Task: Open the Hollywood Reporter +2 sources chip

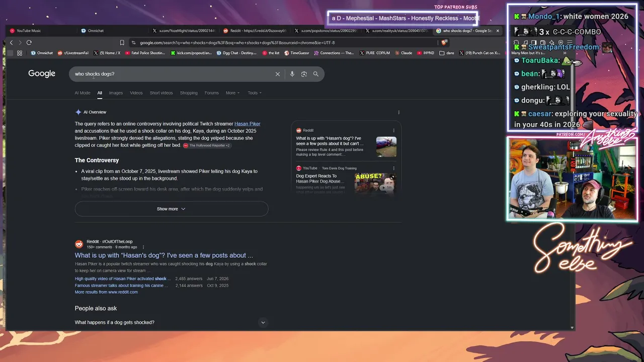Action: point(207,145)
